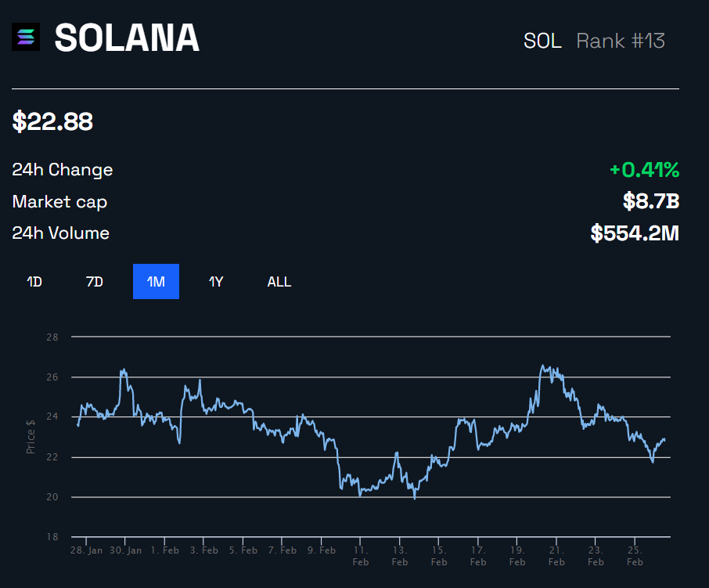Select the SOL ticker symbol

(x=542, y=41)
